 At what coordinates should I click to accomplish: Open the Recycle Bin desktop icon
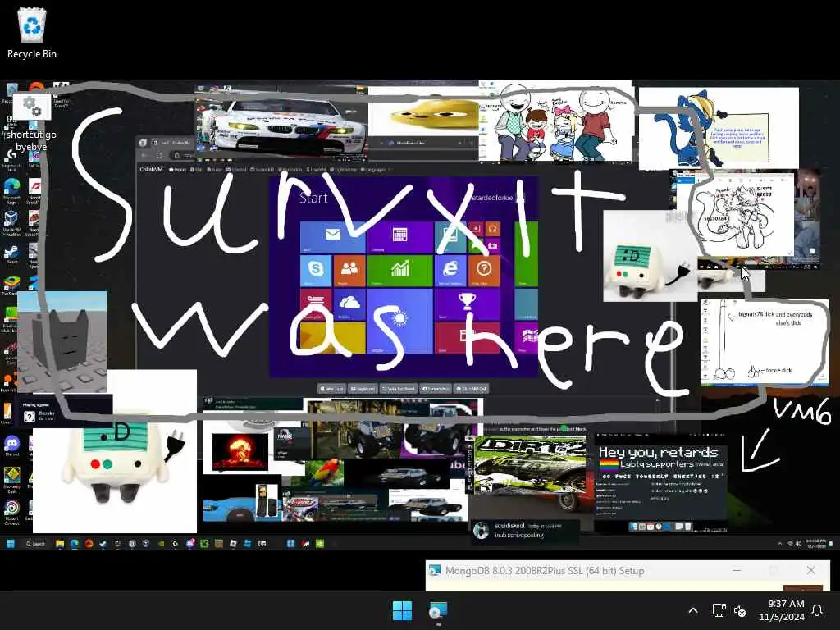coord(32,32)
